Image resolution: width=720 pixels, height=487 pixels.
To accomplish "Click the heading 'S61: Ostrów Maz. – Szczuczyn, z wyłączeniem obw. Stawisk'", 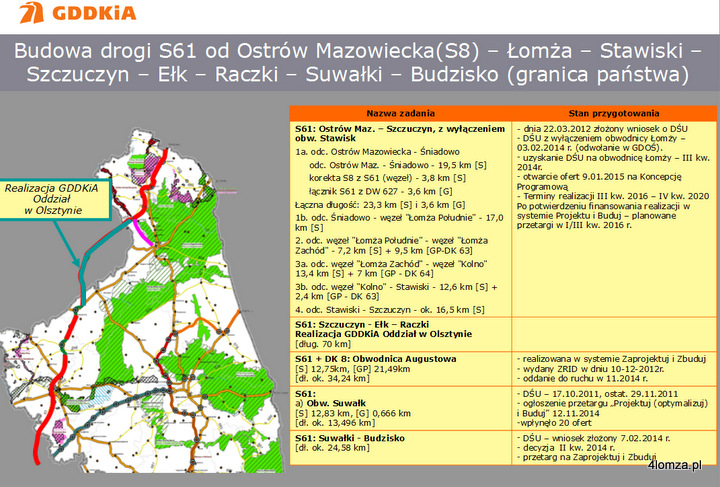I will tap(400, 134).
